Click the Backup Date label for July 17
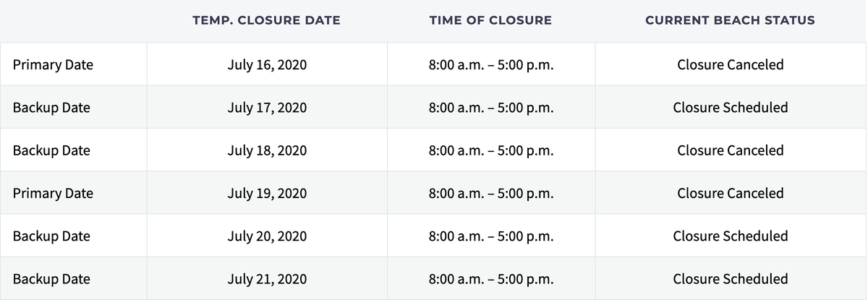The height and width of the screenshot is (300, 868). point(51,108)
